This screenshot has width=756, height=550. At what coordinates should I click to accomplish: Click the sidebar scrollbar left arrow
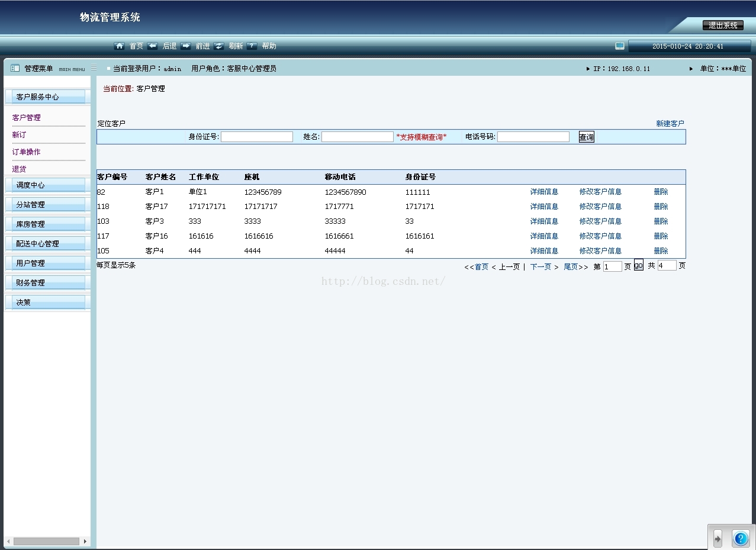point(8,541)
